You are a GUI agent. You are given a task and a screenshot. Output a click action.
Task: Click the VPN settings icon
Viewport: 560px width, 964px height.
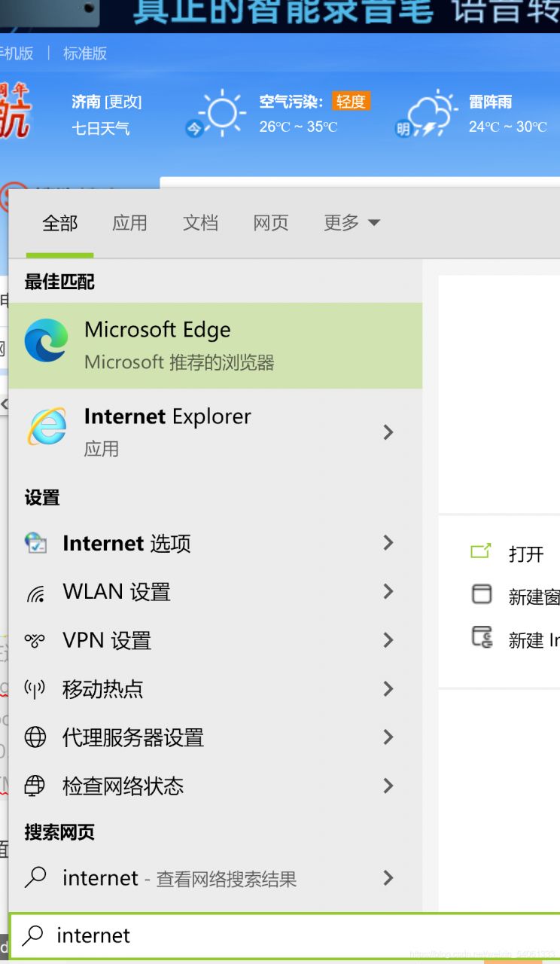coord(35,641)
